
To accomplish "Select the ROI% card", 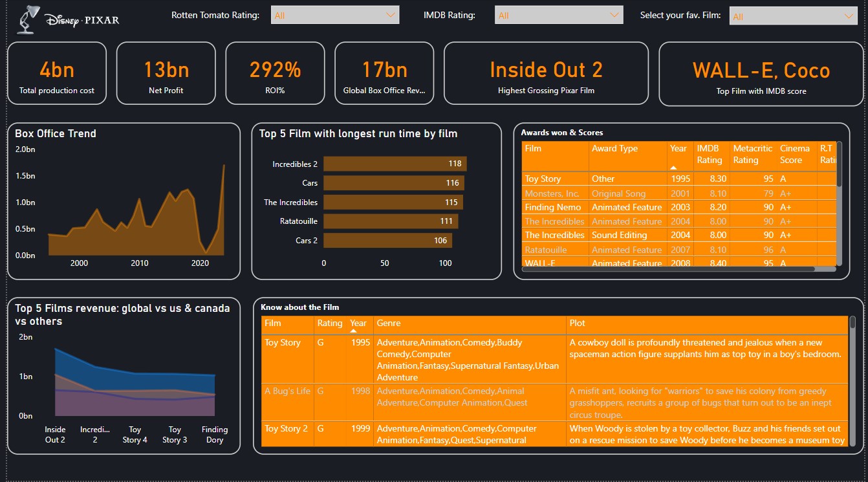I will (x=275, y=73).
